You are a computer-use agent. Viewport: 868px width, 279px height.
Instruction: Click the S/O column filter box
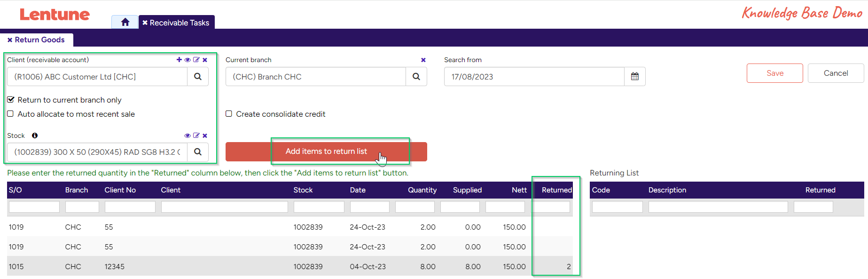34,207
